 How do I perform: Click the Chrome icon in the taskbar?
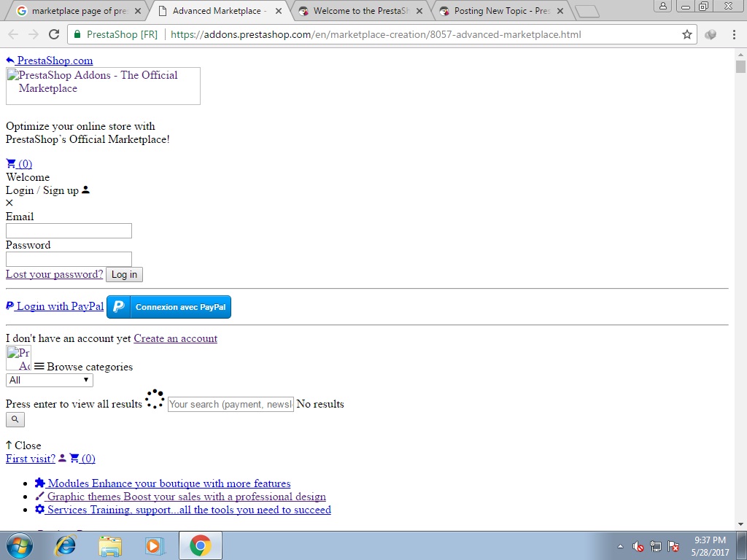point(201,545)
